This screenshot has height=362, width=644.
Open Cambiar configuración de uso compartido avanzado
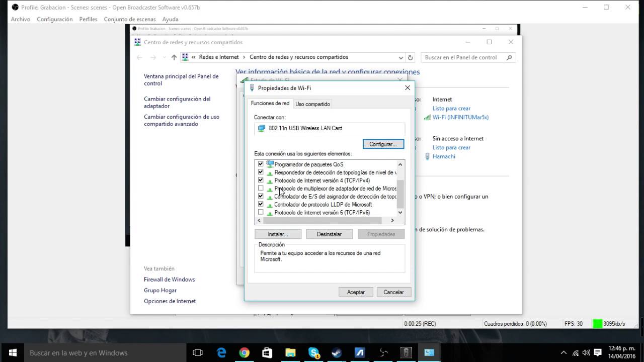pos(182,120)
